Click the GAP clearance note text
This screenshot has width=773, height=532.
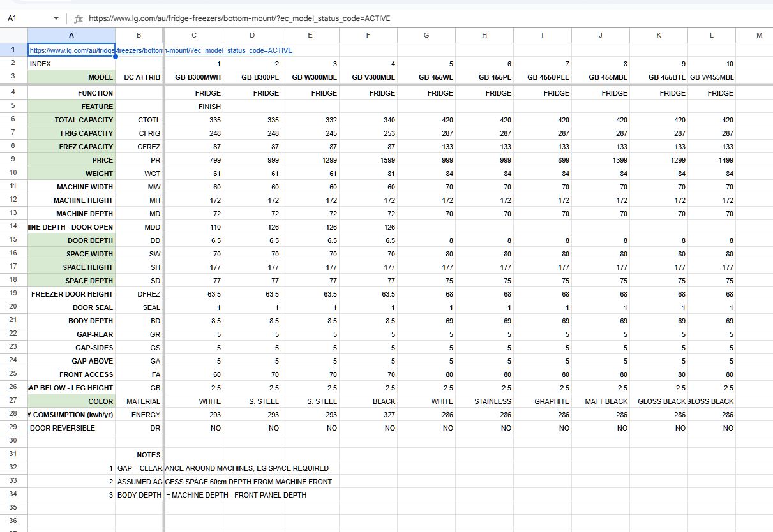coord(223,468)
